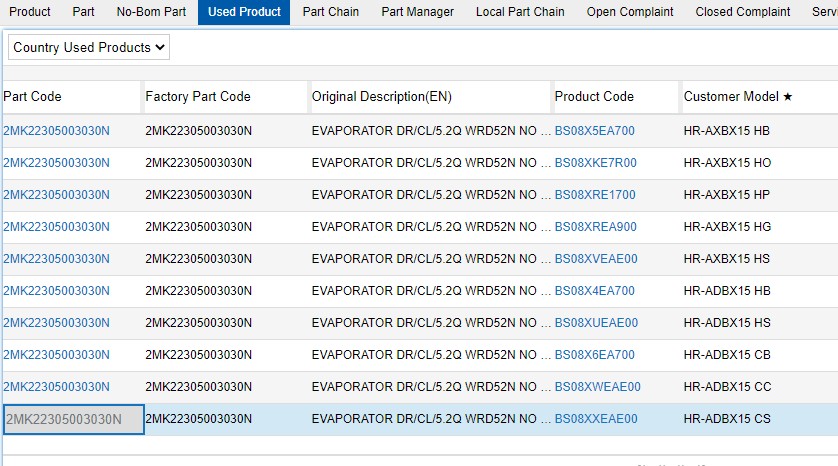
Task: Click the Factory Part Code column header
Action: [x=198, y=97]
